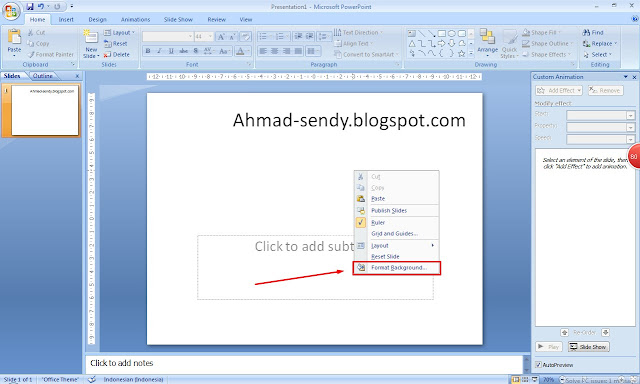This screenshot has width=640, height=384.
Task: Open Align Text options
Action: pyautogui.click(x=353, y=43)
